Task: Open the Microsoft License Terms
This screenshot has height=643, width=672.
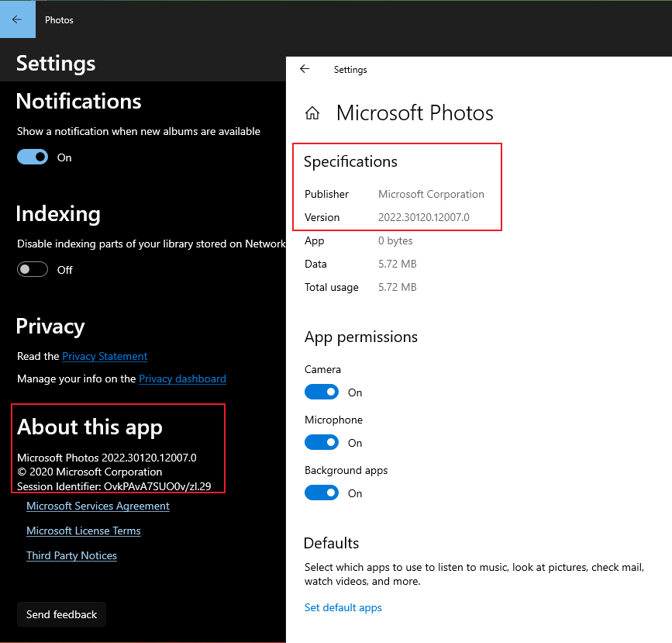Action: 83,531
